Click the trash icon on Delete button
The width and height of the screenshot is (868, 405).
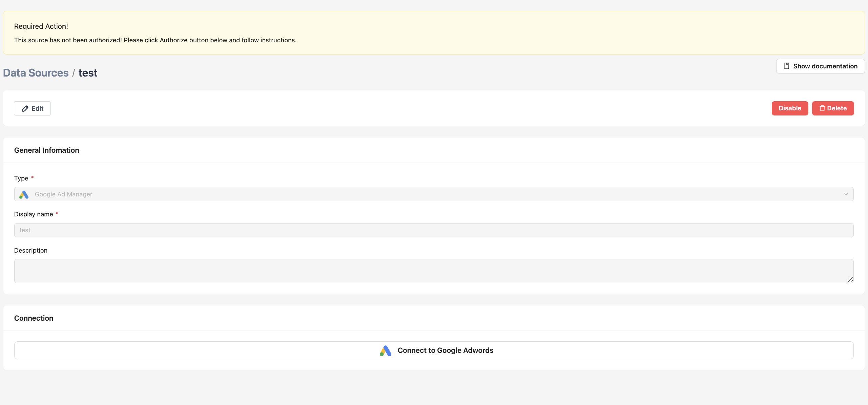tap(822, 108)
